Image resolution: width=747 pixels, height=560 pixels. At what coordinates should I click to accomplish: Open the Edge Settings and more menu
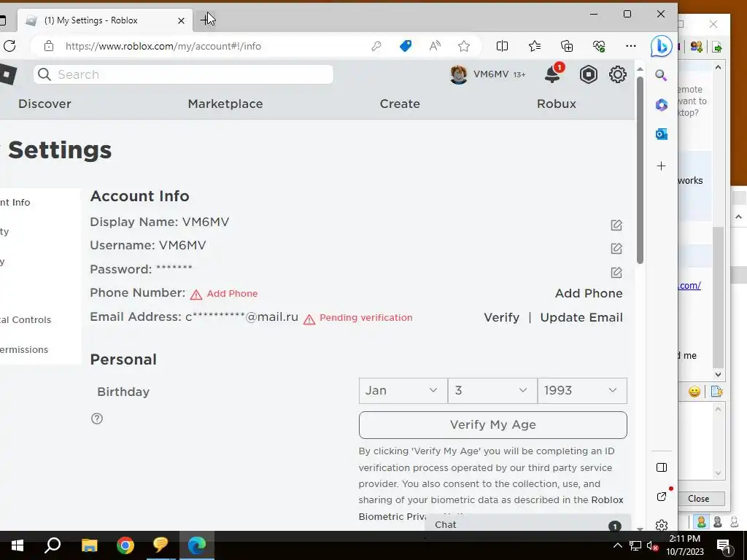631,46
